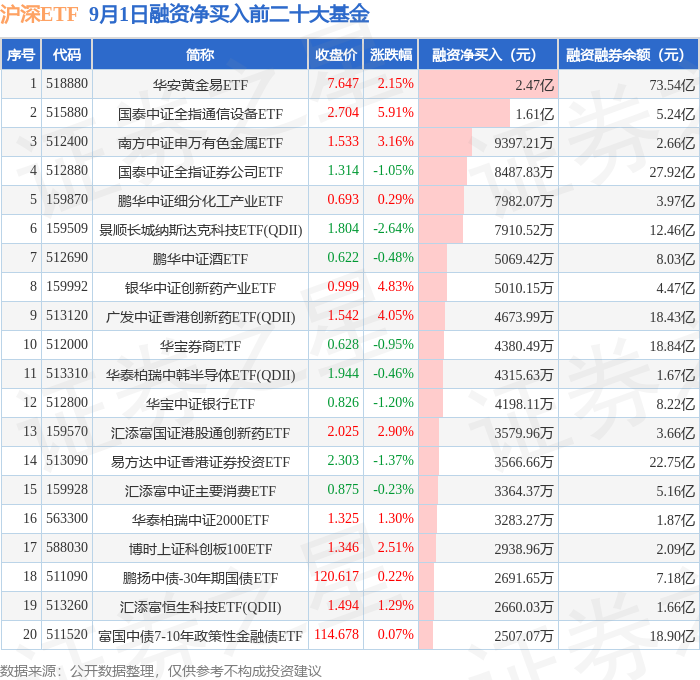Select fund code 512000
This screenshot has width=700, height=680.
tap(67, 345)
